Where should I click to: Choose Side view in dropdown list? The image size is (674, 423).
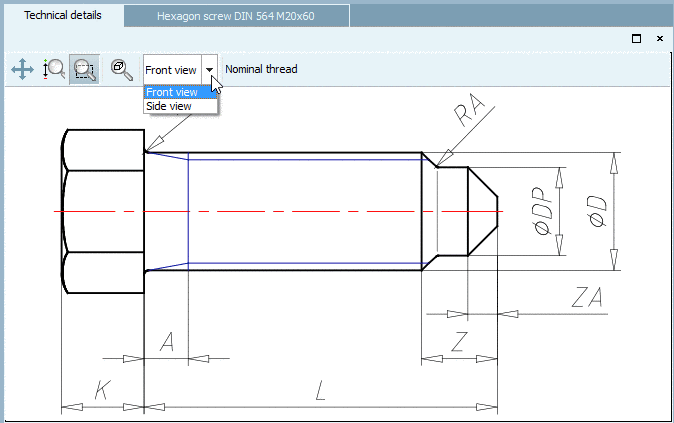(x=181, y=106)
